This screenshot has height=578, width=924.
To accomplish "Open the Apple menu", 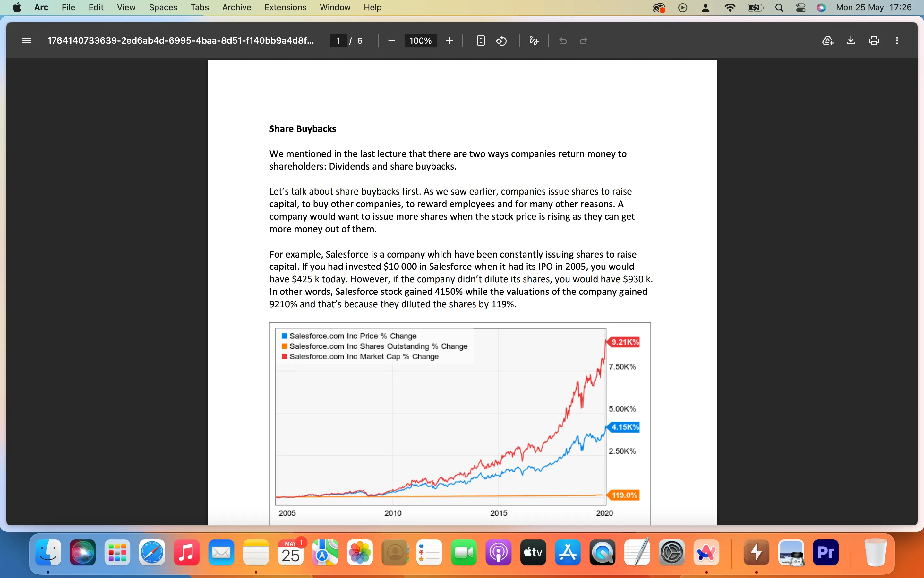I will pyautogui.click(x=17, y=7).
